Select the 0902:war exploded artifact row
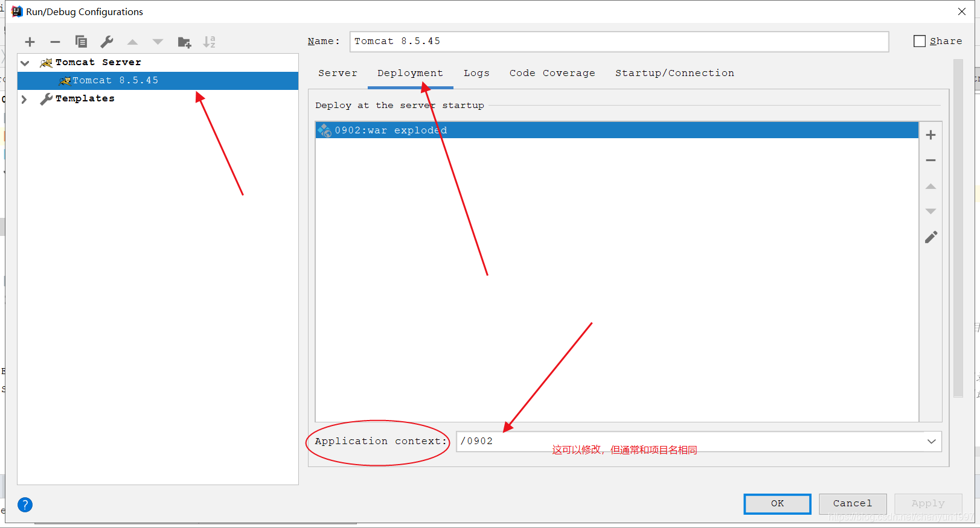 coord(617,130)
